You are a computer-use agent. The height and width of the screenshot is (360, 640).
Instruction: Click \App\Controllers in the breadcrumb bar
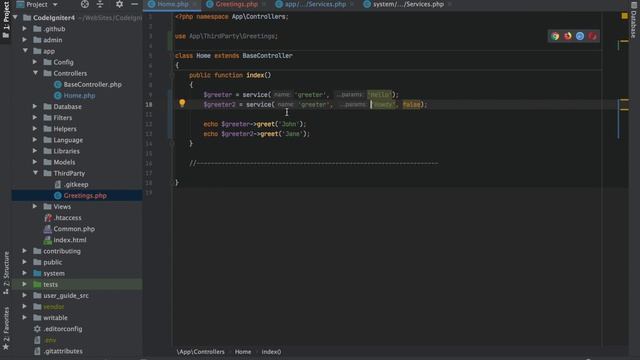(200, 352)
